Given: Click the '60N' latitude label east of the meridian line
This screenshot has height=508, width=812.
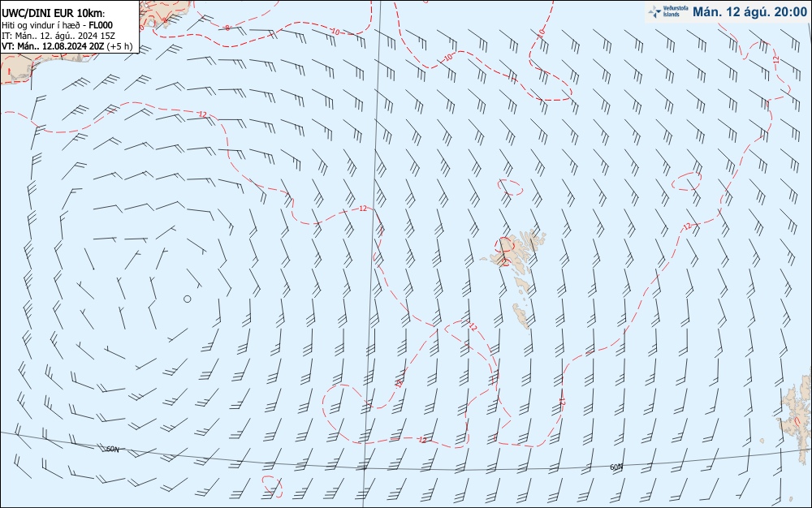Looking at the screenshot, I should tap(616, 467).
